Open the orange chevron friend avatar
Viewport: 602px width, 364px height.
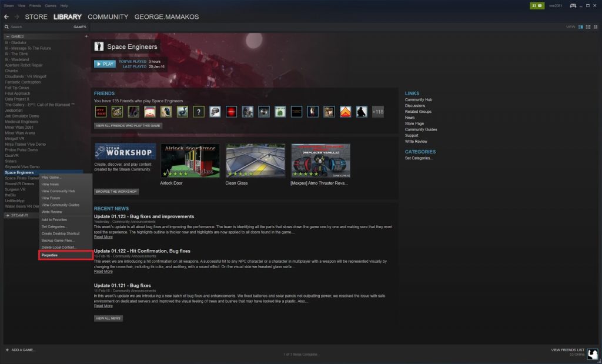[345, 112]
